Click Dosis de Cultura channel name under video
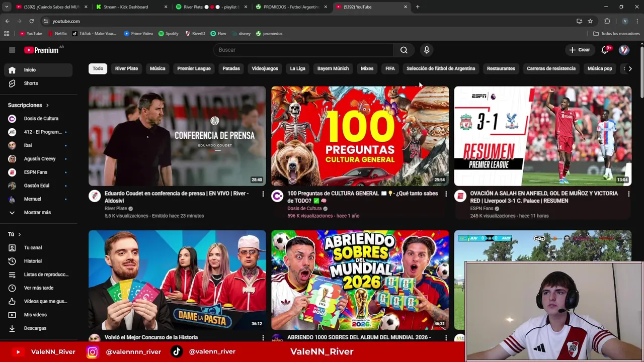 pyautogui.click(x=304, y=208)
